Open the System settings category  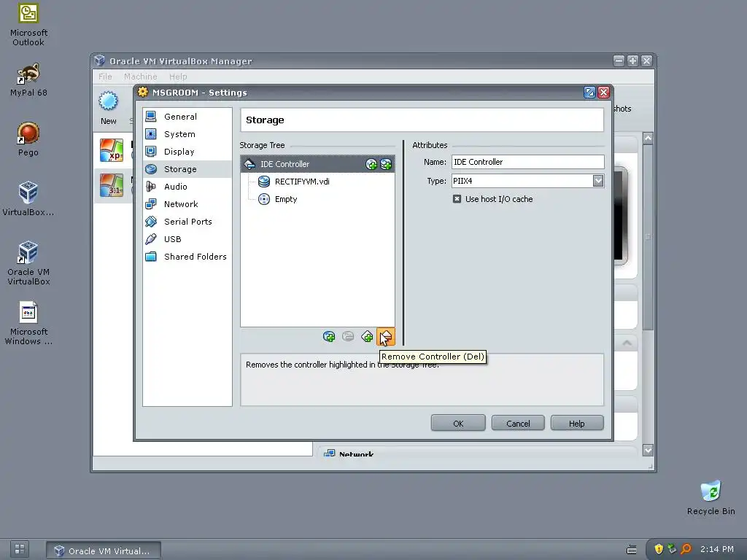(187, 134)
